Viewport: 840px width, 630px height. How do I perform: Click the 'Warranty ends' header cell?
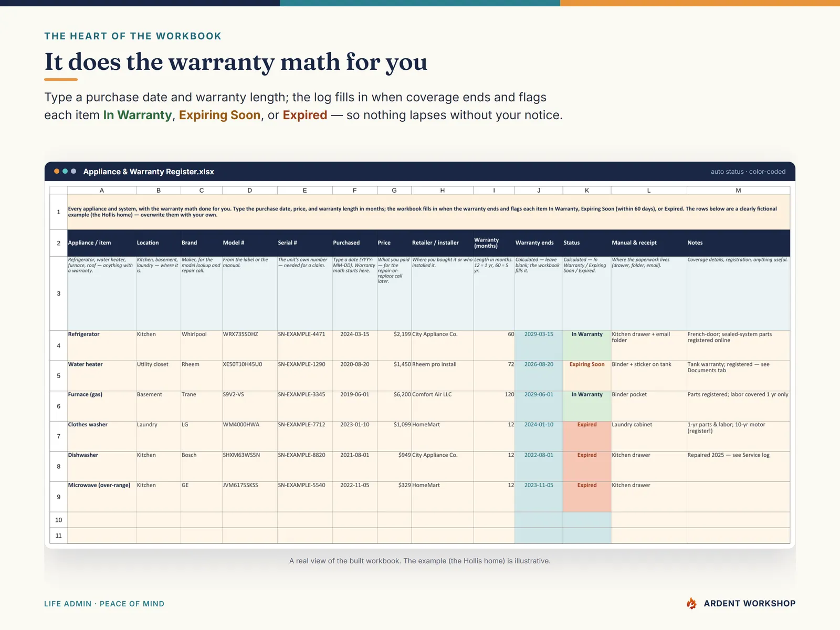tap(539, 243)
